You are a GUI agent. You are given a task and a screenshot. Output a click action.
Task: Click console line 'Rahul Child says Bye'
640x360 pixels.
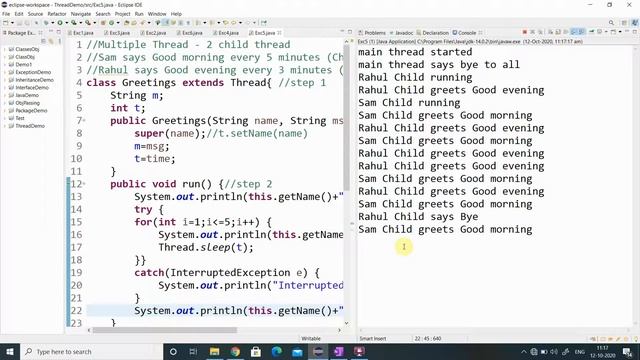[x=418, y=216]
